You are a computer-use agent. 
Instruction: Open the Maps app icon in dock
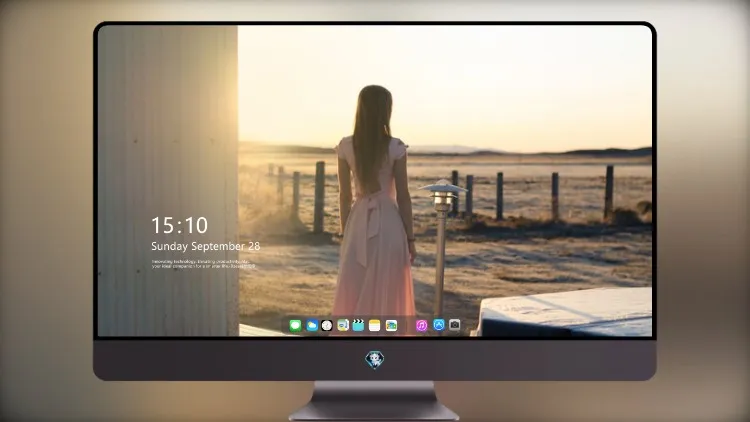click(343, 326)
